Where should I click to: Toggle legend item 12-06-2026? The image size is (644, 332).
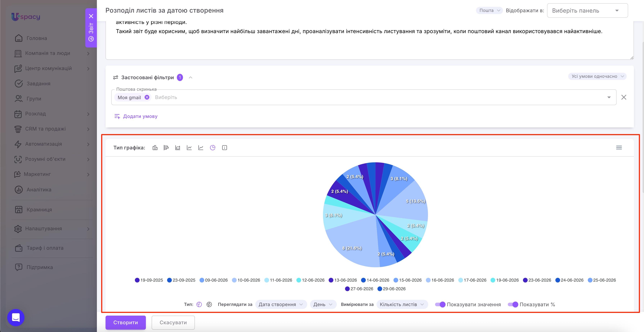click(310, 280)
